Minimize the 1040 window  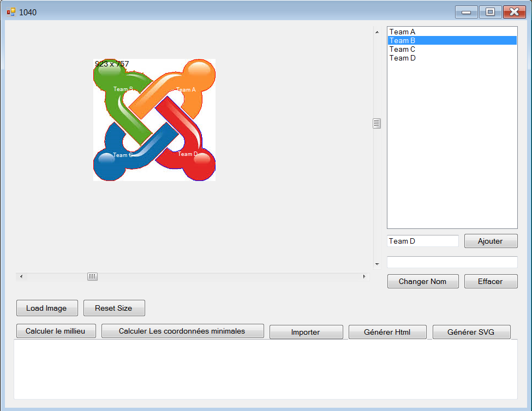click(x=467, y=12)
